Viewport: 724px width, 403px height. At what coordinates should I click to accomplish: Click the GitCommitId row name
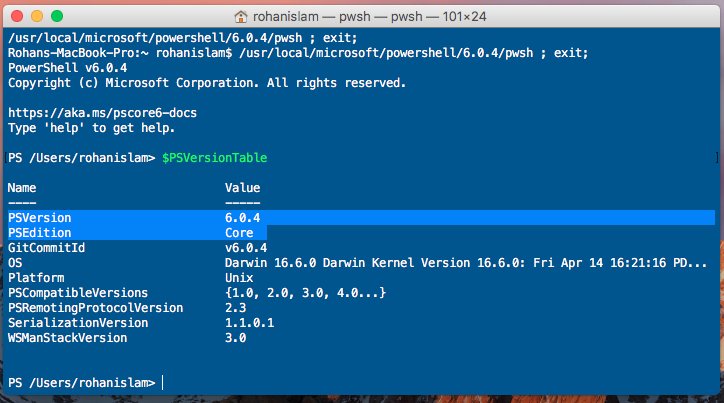(47, 248)
